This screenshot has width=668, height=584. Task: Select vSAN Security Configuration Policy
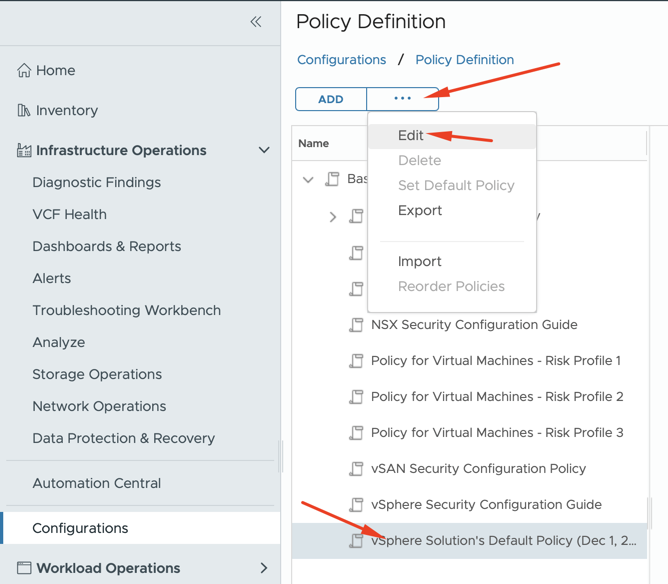coord(478,469)
